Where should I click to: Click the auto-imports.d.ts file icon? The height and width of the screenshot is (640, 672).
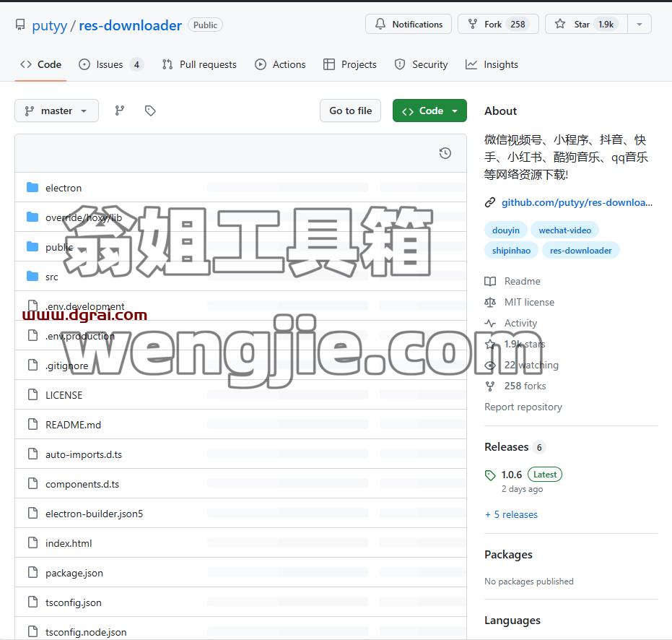tap(32, 454)
